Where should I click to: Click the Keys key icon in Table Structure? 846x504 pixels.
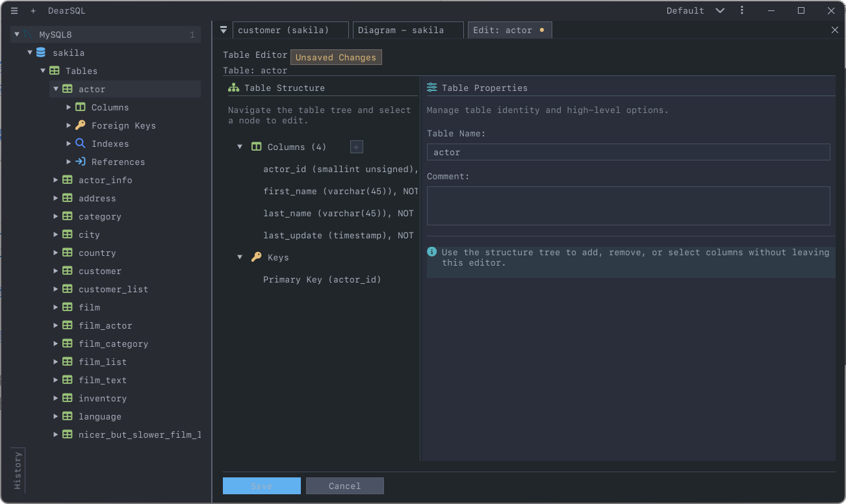(256, 257)
